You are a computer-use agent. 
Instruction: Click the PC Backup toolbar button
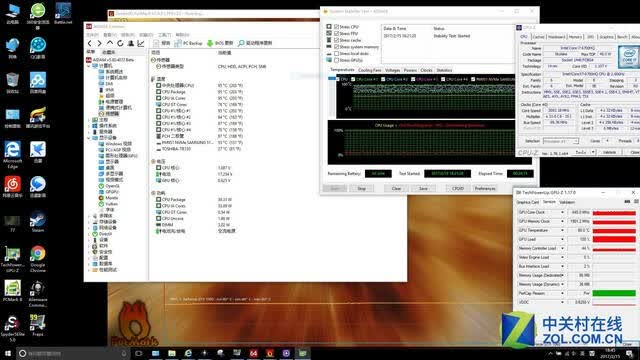[189, 43]
